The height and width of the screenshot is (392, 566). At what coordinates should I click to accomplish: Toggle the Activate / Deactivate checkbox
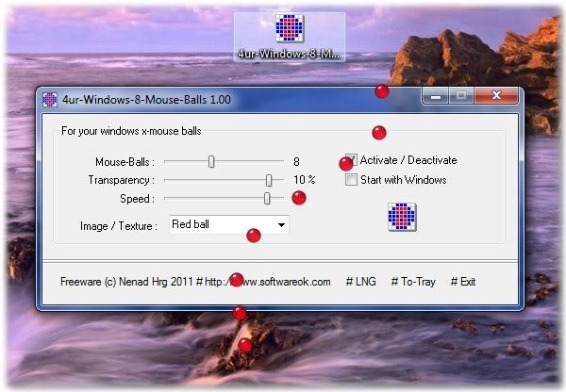(x=351, y=160)
